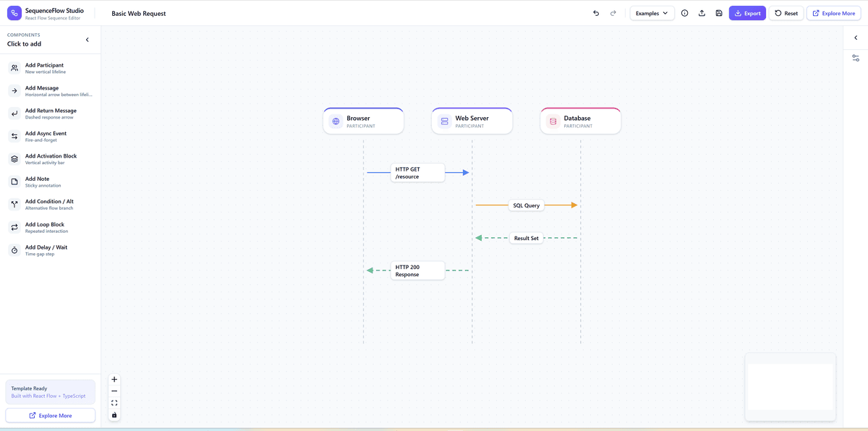Click the Browser globe icon
Image resolution: width=868 pixels, height=431 pixels.
pos(336,121)
